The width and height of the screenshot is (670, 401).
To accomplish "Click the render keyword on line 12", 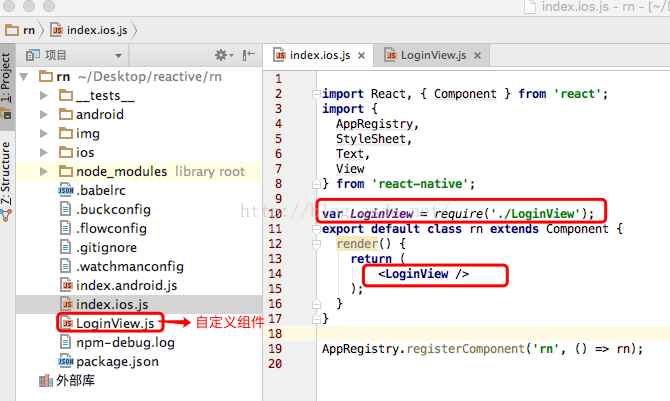I will pyautogui.click(x=357, y=244).
